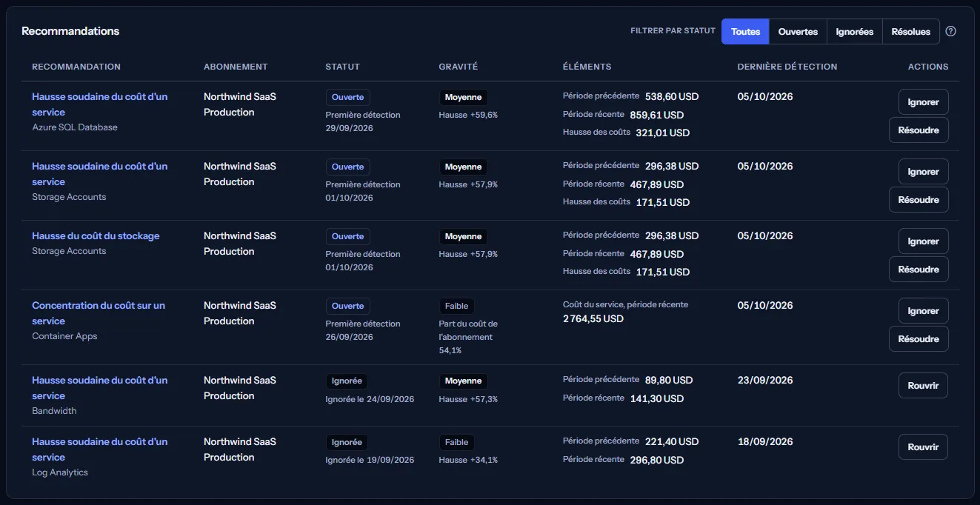Click the Faible badge in the Container Apps row
980x505 pixels.
pyautogui.click(x=456, y=306)
